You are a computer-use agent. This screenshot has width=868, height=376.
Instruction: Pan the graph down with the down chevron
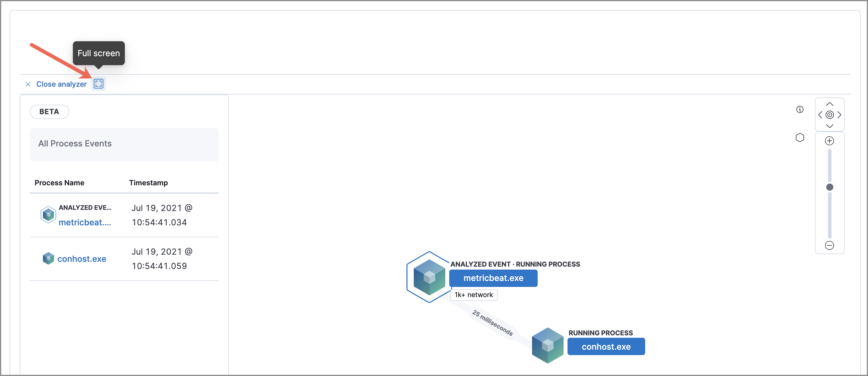click(x=829, y=126)
